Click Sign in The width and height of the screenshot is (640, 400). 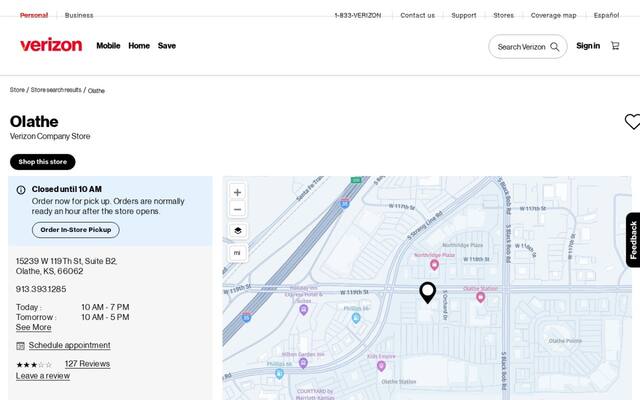pyautogui.click(x=588, y=46)
